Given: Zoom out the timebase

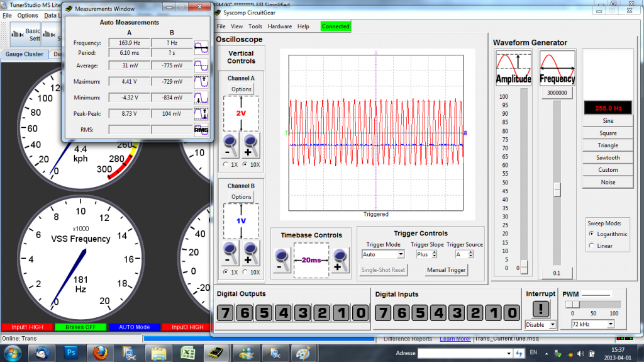Looking at the screenshot, I should coord(282,261).
